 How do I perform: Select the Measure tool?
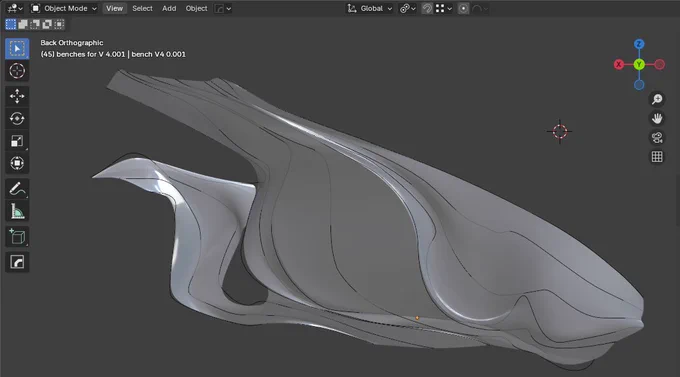[17, 212]
